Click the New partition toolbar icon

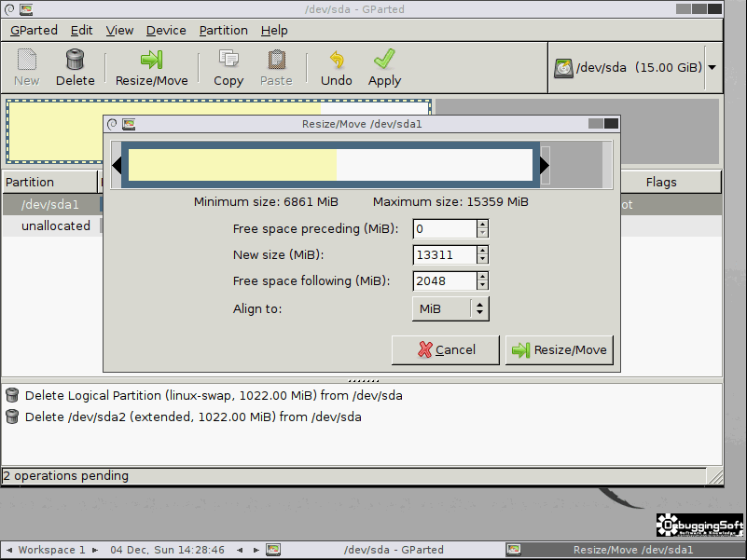point(27,59)
